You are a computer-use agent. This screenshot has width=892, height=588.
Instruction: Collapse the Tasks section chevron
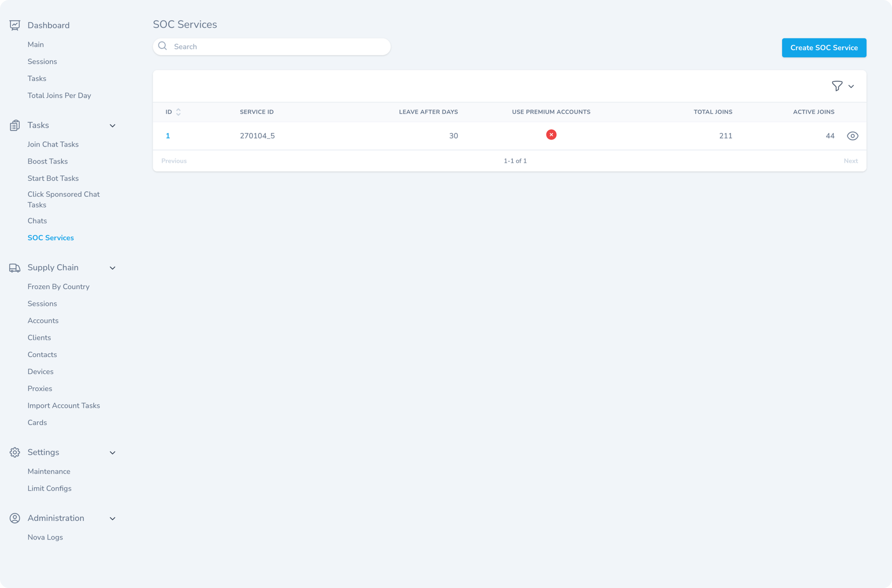pyautogui.click(x=113, y=125)
